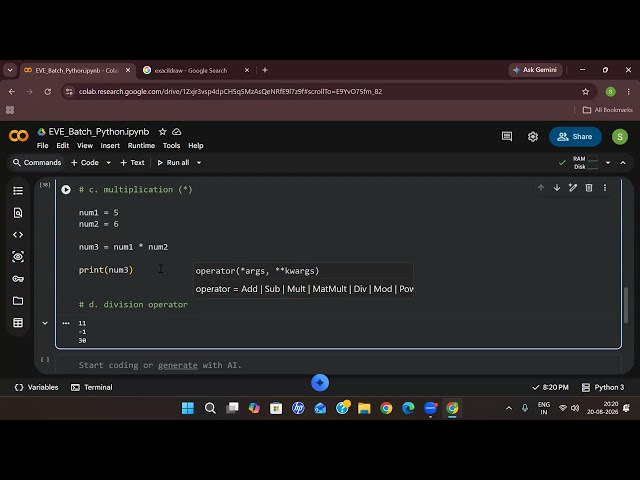The height and width of the screenshot is (480, 640).
Task: Open Code snippets sidebar icon
Action: click(18, 235)
